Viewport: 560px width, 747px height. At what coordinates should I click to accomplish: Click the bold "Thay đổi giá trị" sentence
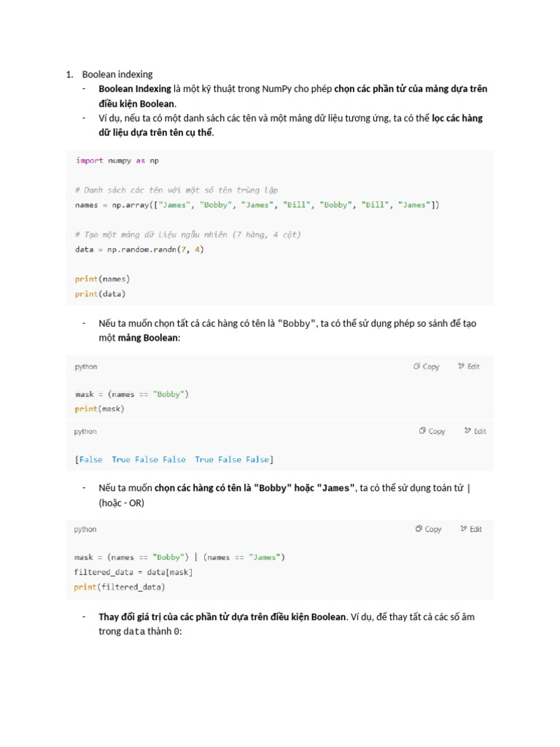coord(222,617)
